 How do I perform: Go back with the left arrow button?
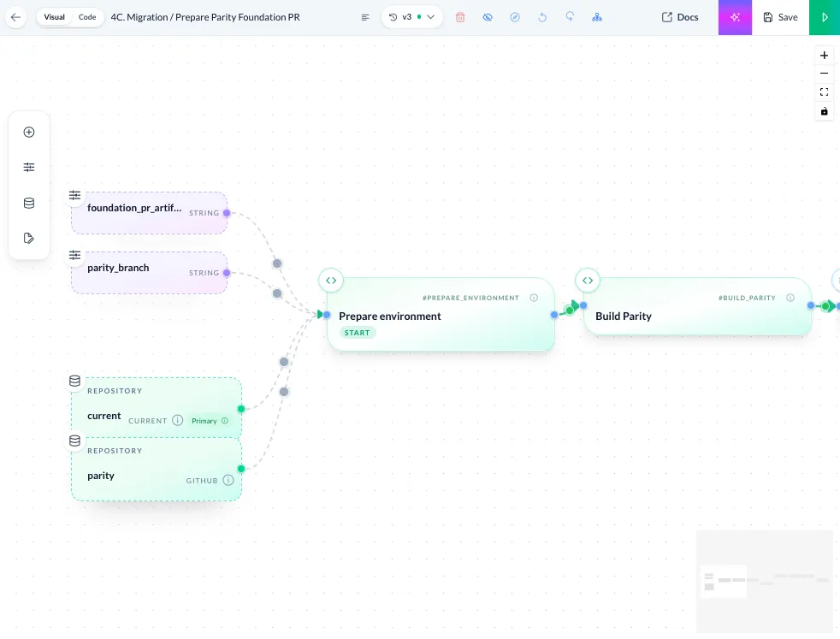[15, 17]
